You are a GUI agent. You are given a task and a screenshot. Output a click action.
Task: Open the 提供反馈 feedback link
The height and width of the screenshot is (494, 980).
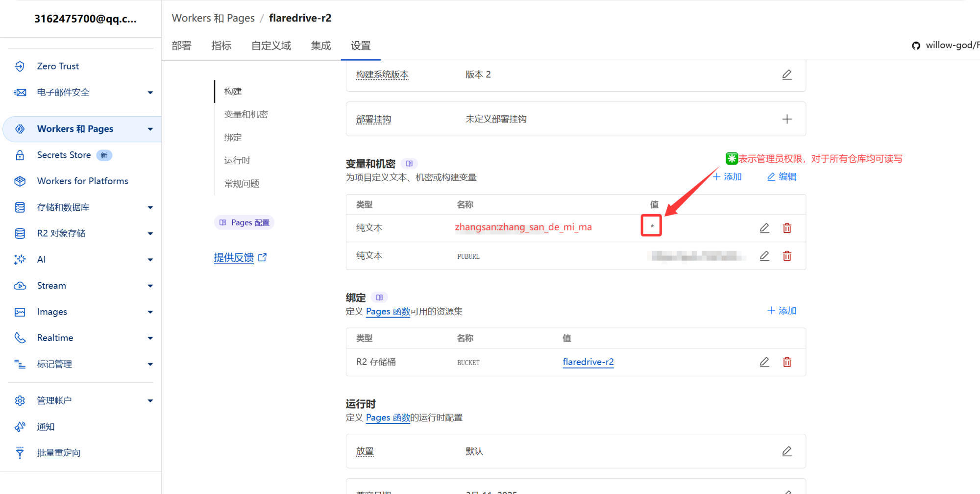[240, 257]
